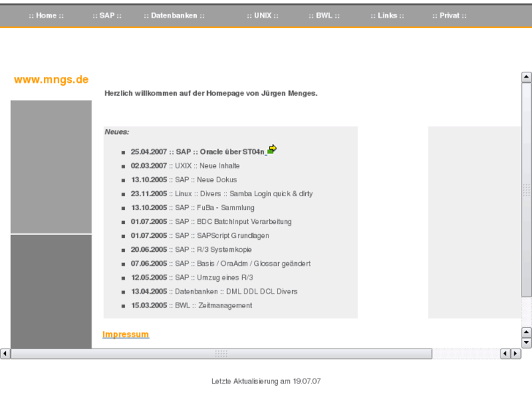
Task: Click the vertical scrollbar thumb
Action: [526, 190]
